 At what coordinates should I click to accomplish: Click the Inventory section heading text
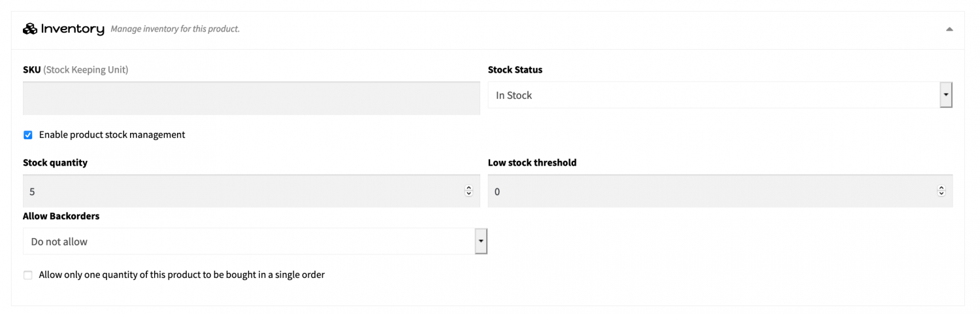click(x=73, y=29)
